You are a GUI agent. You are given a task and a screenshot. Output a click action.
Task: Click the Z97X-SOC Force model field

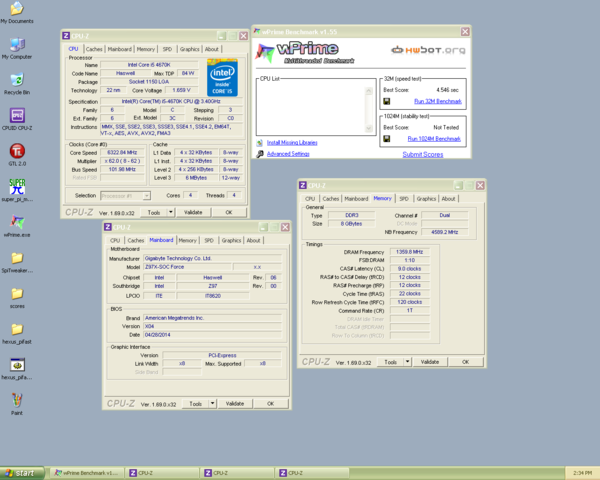pos(187,267)
